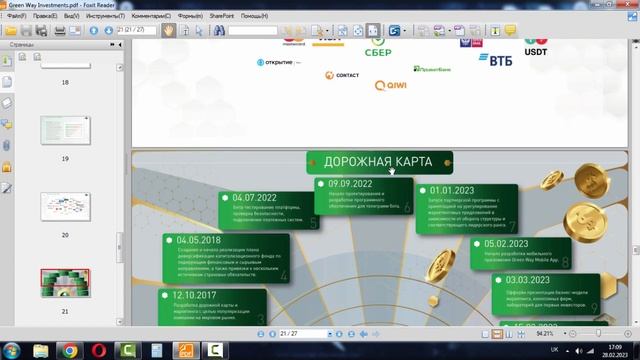Open the Инструменты menu
The width and height of the screenshot is (640, 360).
tap(105, 16)
